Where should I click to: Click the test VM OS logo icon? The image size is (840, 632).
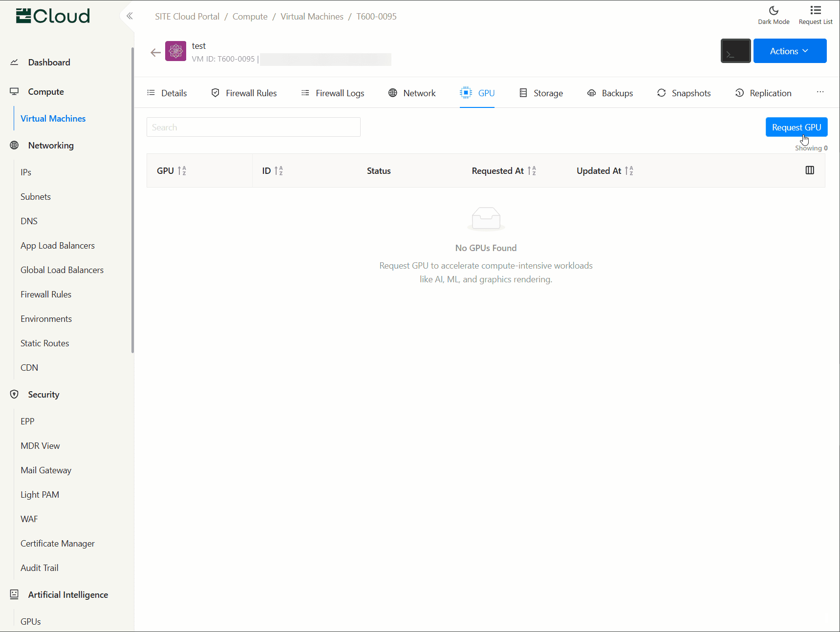[x=175, y=51]
